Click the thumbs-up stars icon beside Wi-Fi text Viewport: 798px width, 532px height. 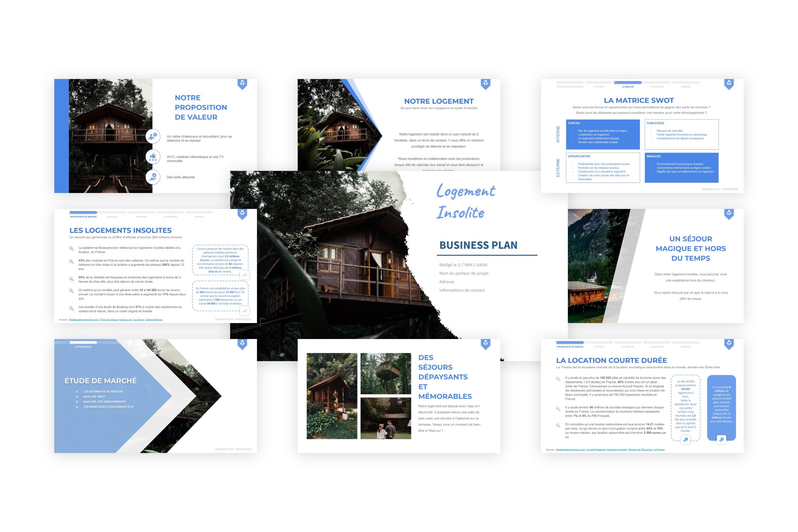(x=153, y=157)
